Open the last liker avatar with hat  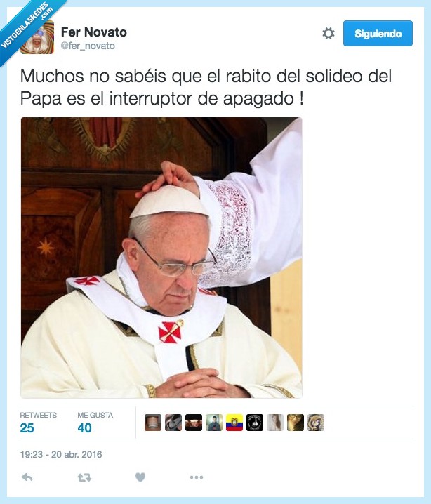(316, 423)
